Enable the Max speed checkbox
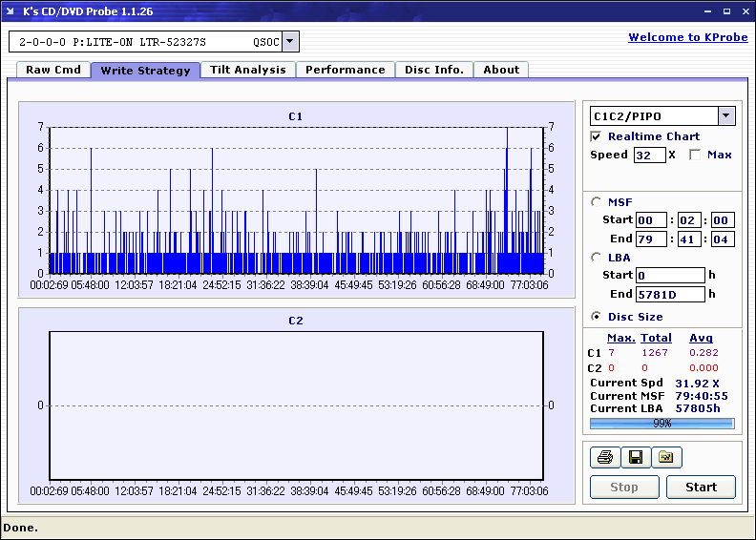This screenshot has height=540, width=756. 695,155
